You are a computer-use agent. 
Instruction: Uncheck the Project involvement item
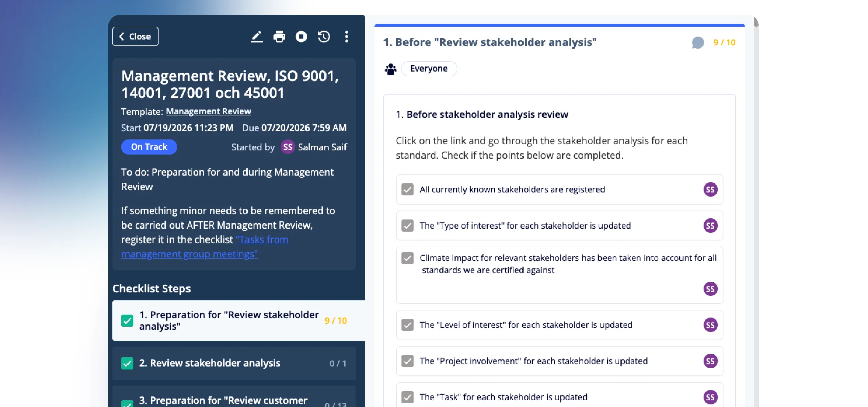pyautogui.click(x=408, y=361)
